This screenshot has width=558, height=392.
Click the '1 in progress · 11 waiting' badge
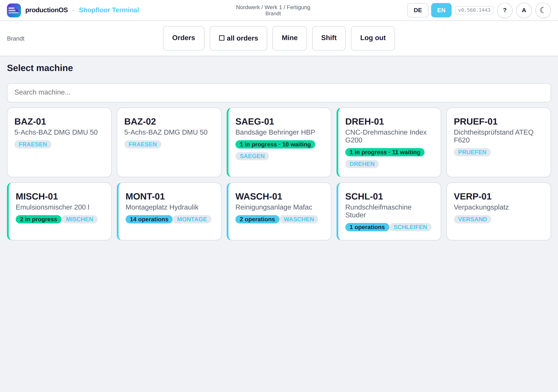click(385, 152)
